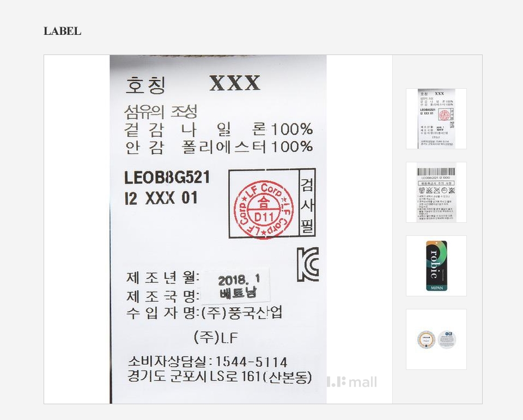Viewport: 523px width, 420px height.
Task: View the robic MIPAN hang tag thumbnail
Action: [x=436, y=265]
